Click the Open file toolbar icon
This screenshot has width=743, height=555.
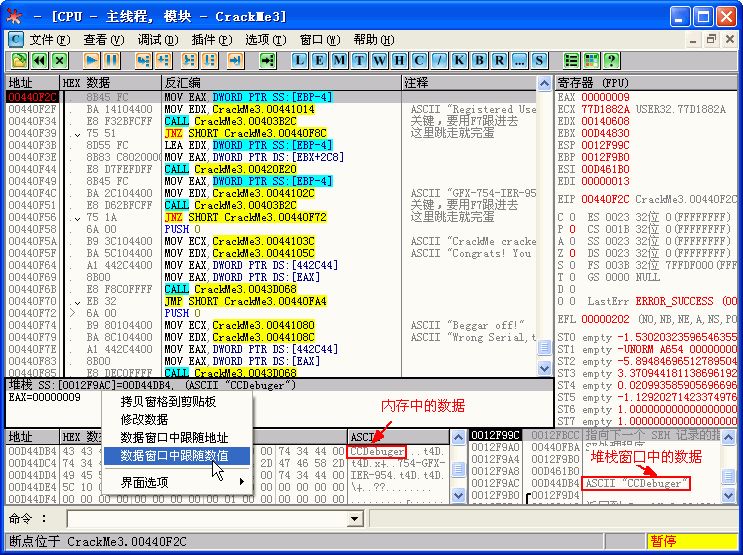[20, 61]
